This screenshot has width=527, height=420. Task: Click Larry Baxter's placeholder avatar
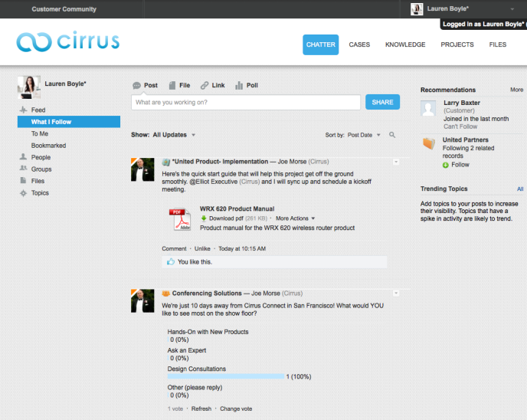tap(428, 108)
